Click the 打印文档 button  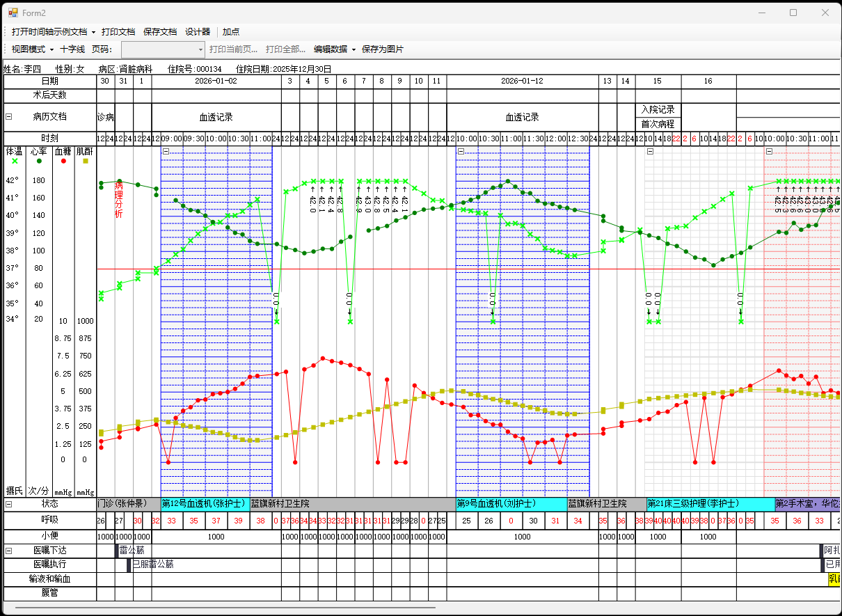(x=118, y=31)
